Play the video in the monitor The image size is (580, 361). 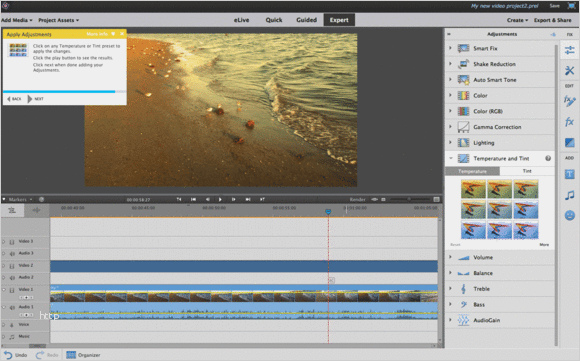220,199
